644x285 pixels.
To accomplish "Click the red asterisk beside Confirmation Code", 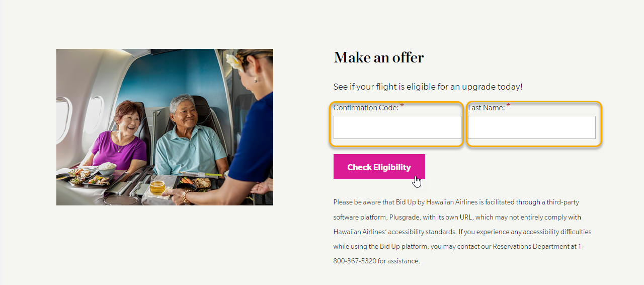I will click(x=402, y=106).
